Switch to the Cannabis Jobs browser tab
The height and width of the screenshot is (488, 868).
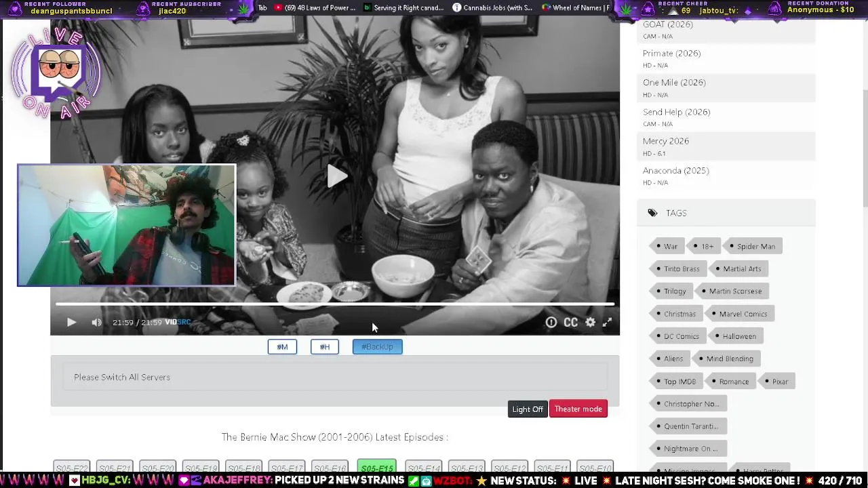coord(492,8)
